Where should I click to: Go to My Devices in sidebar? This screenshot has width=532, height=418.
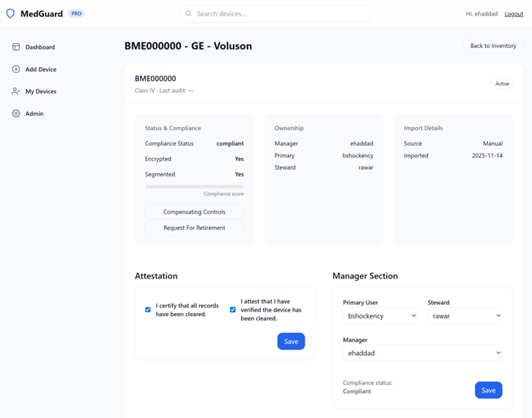pos(40,91)
